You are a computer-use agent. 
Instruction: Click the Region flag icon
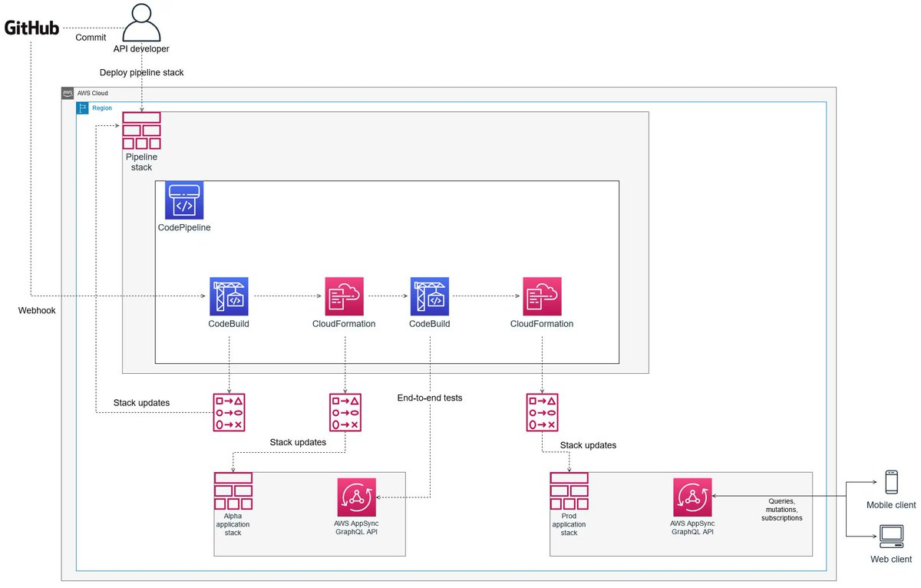coord(82,108)
